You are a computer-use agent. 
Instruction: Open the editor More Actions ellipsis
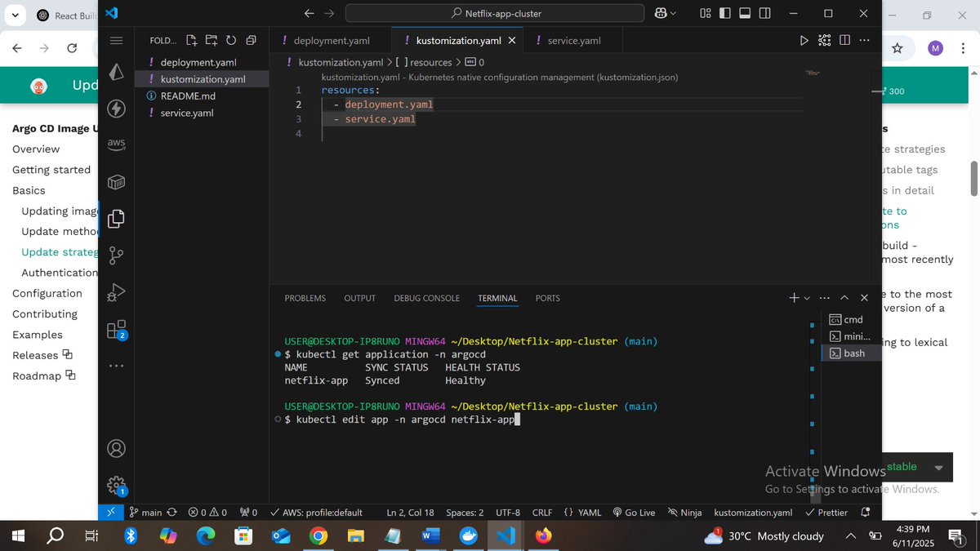(864, 40)
